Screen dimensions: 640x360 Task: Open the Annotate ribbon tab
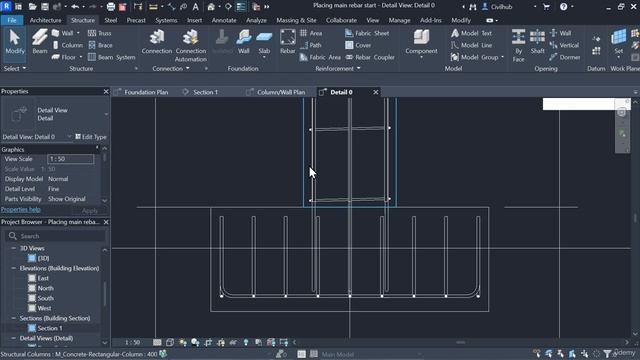[224, 20]
